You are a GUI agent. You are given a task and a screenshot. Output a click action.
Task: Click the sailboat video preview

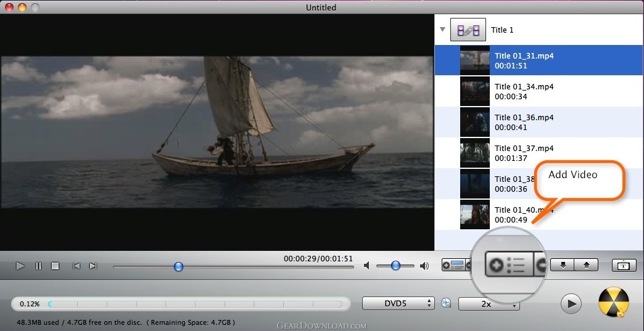point(217,132)
